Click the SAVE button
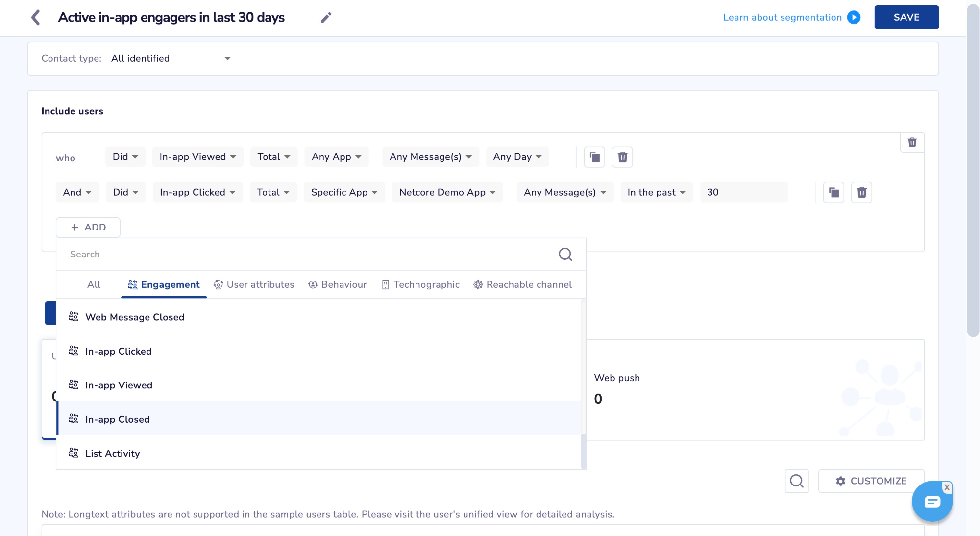This screenshot has width=980, height=536. coord(906,17)
